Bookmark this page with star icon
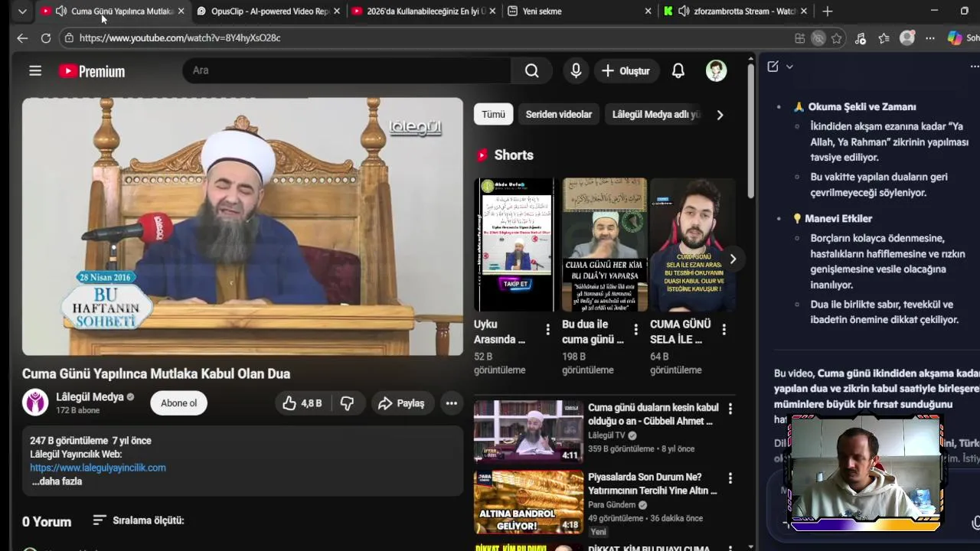 point(837,38)
